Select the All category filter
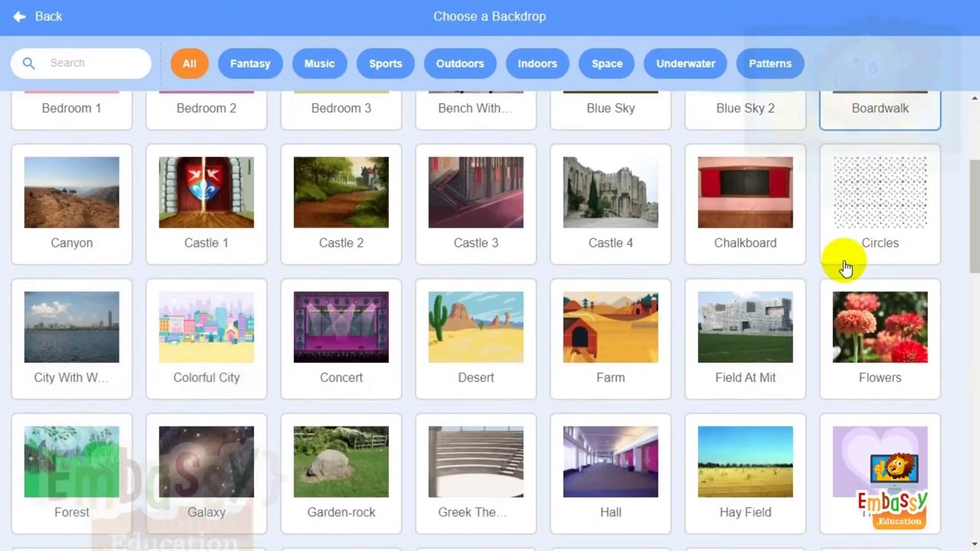 pos(189,64)
